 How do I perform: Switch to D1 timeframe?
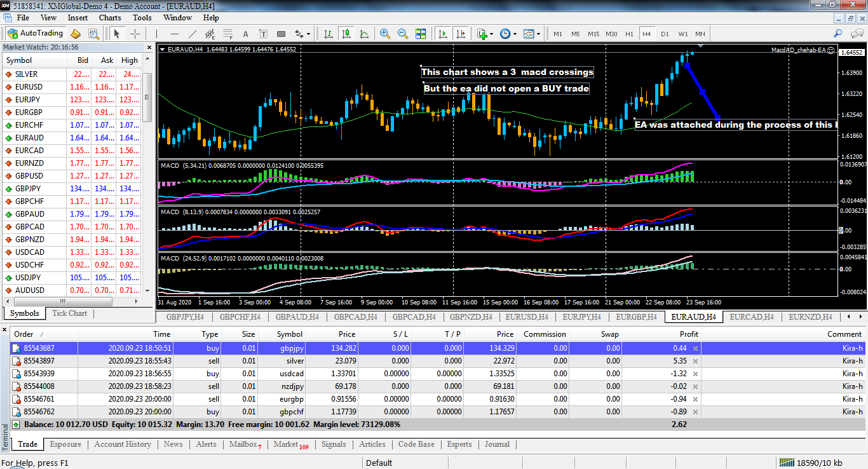[x=665, y=34]
